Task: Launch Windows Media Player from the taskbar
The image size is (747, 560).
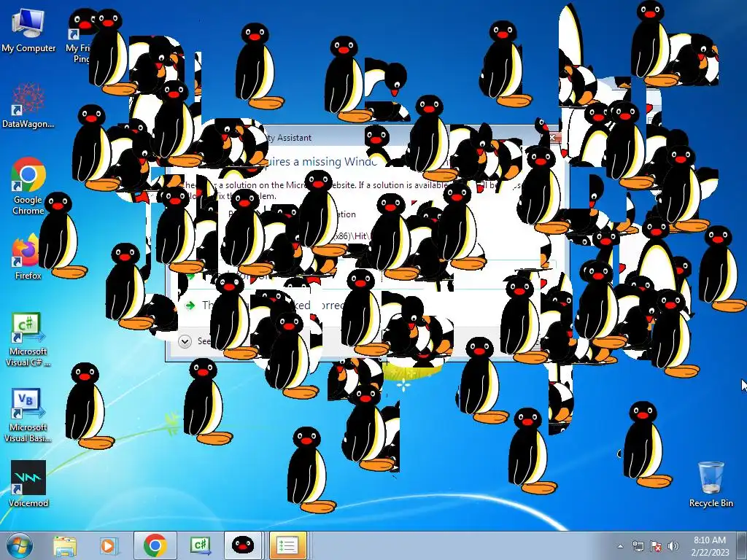Action: [x=108, y=545]
